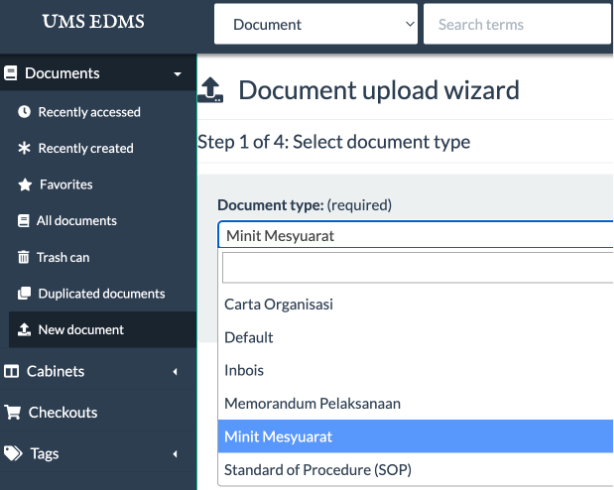Select the Inbois document type option
The image size is (614, 490).
click(245, 371)
